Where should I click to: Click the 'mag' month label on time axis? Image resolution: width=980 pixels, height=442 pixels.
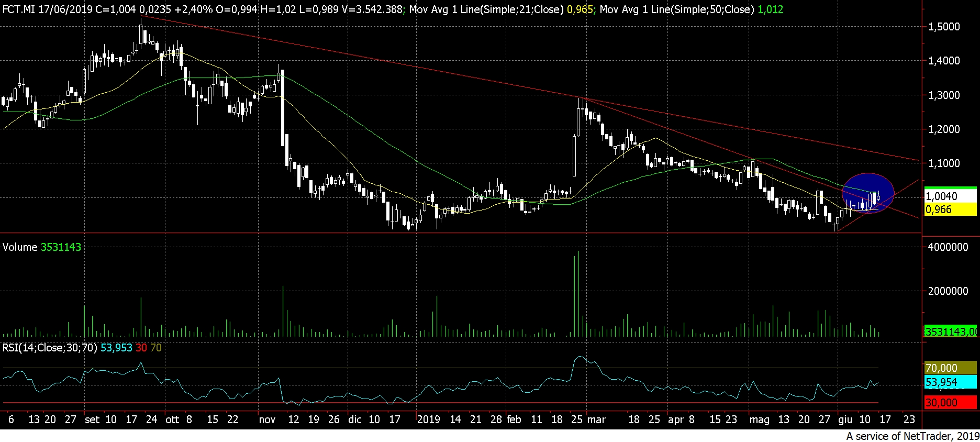(x=760, y=419)
